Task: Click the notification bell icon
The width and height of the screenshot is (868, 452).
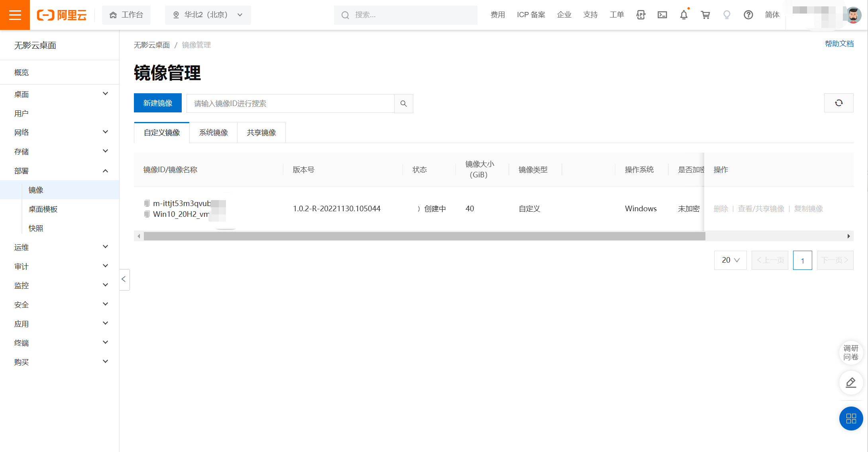Action: point(683,15)
